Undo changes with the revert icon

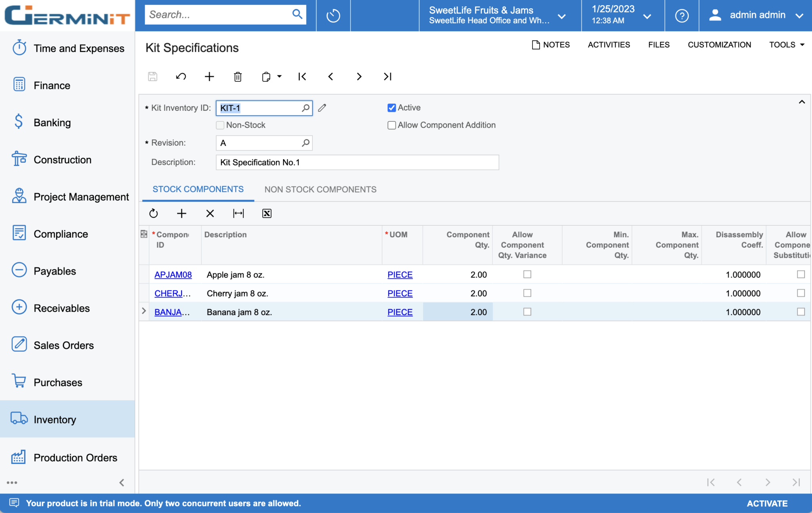pos(181,76)
